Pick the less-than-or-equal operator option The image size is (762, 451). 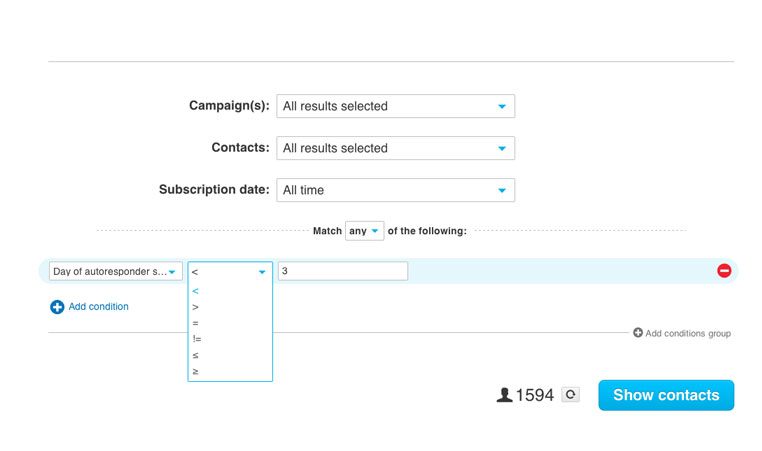coord(195,355)
